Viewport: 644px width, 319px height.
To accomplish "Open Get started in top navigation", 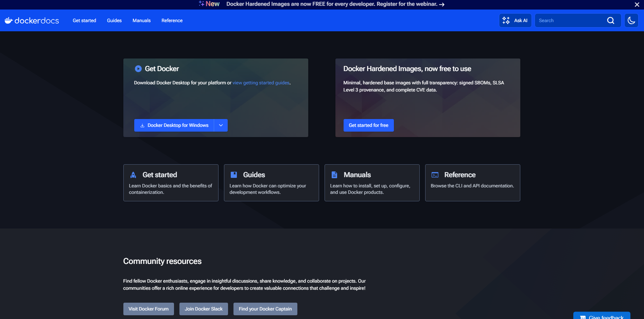I will [x=84, y=20].
